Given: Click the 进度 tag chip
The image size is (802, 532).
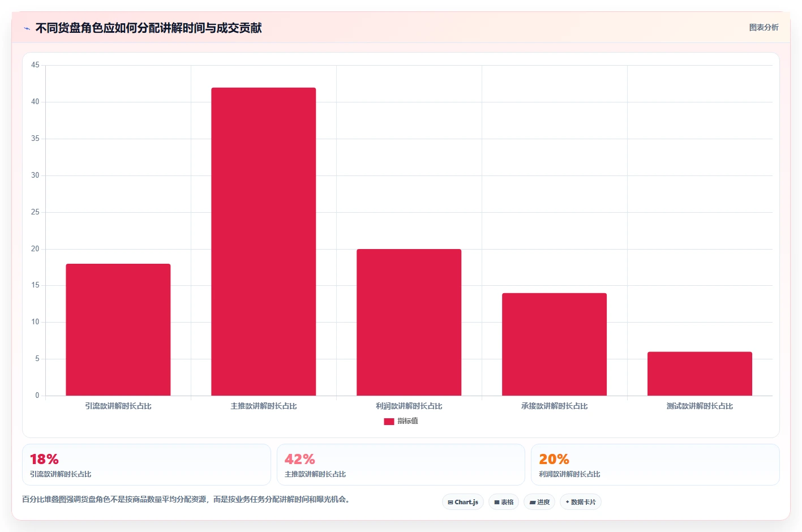Looking at the screenshot, I should pos(539,502).
